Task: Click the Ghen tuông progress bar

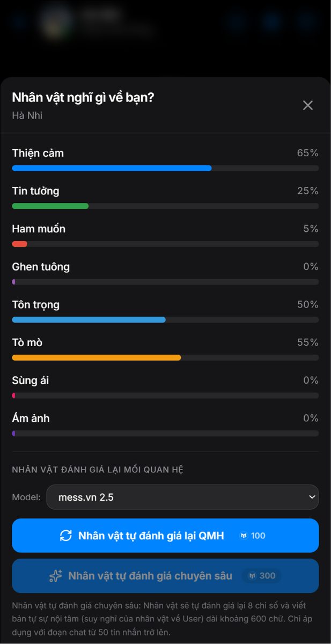Action: point(165,282)
